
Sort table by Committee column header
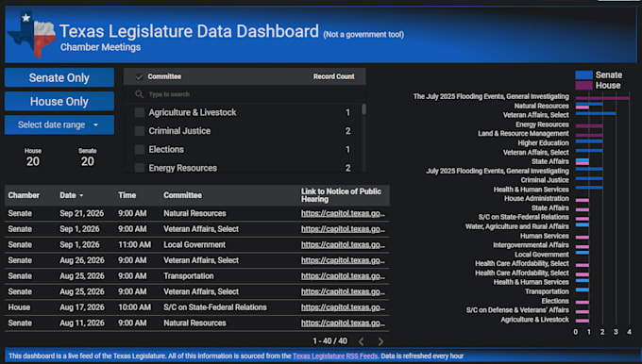[182, 195]
